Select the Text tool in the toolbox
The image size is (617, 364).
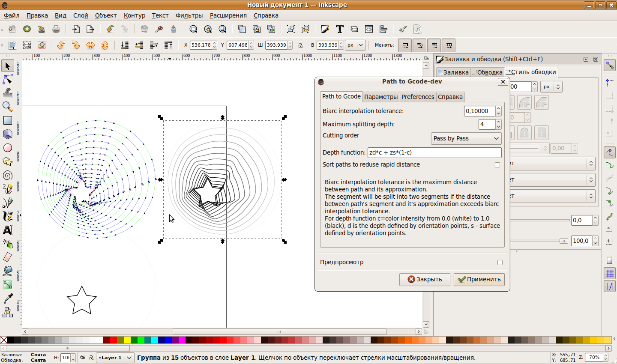pos(7,230)
